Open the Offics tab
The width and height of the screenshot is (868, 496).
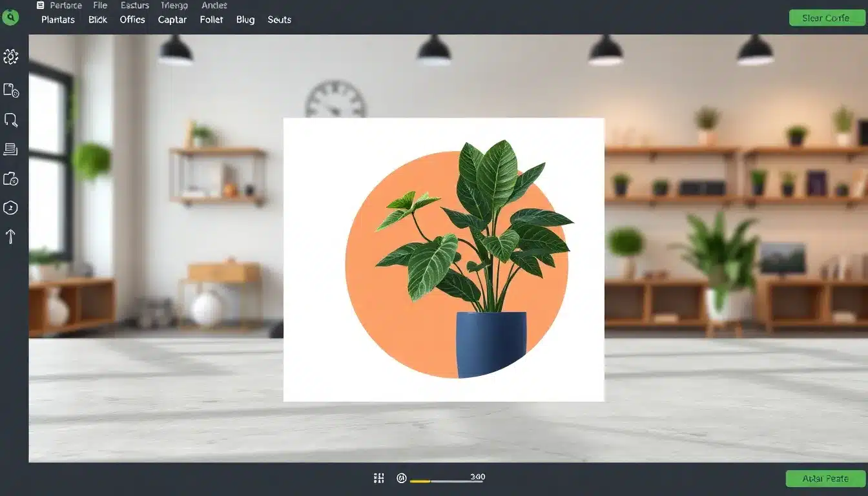point(132,20)
